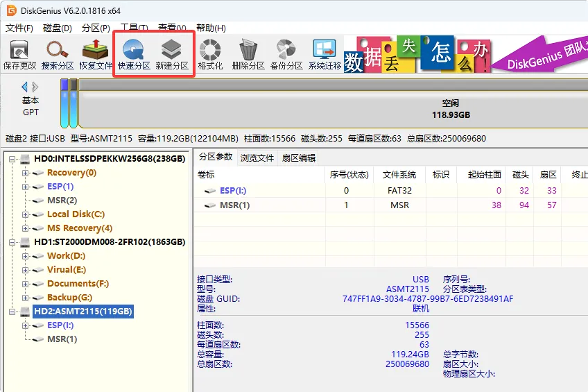Click the 标识 column header
Viewport: 588px width, 392px height.
pyautogui.click(x=441, y=175)
